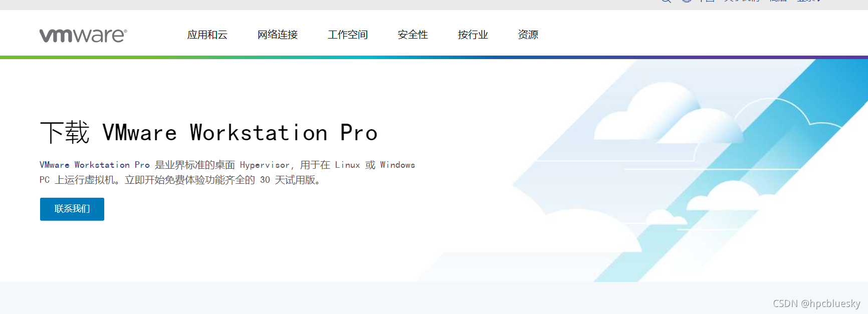This screenshot has height=314, width=868.
Task: Open the 按行业 menu
Action: [473, 35]
